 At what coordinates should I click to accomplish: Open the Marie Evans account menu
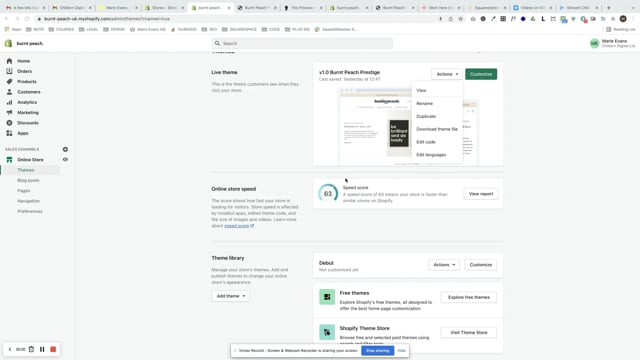612,43
